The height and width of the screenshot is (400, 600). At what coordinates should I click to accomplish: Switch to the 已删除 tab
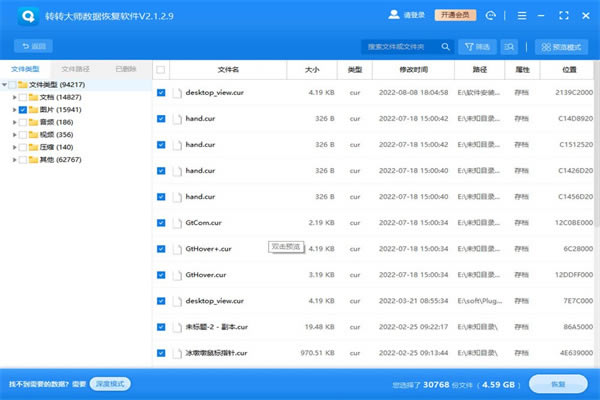(126, 69)
